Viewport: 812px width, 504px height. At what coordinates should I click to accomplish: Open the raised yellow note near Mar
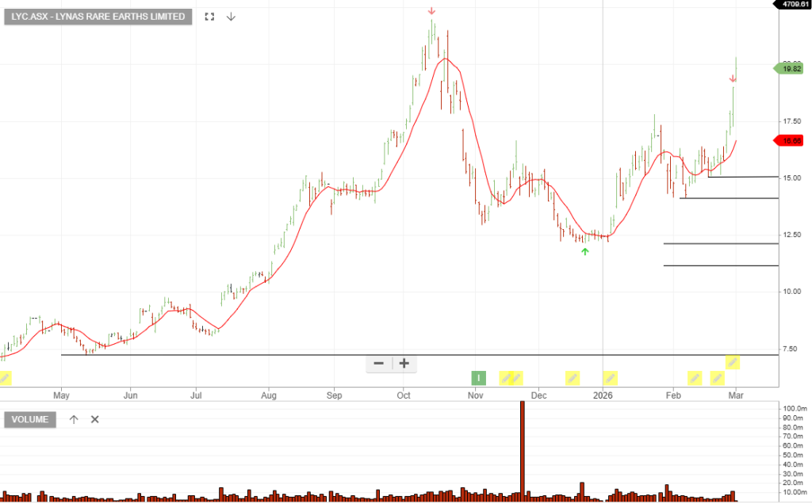point(733,363)
